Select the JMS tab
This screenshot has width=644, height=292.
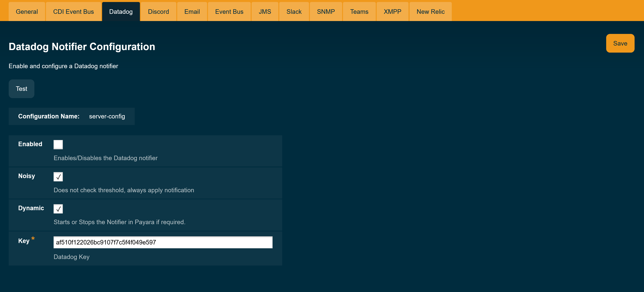point(265,11)
